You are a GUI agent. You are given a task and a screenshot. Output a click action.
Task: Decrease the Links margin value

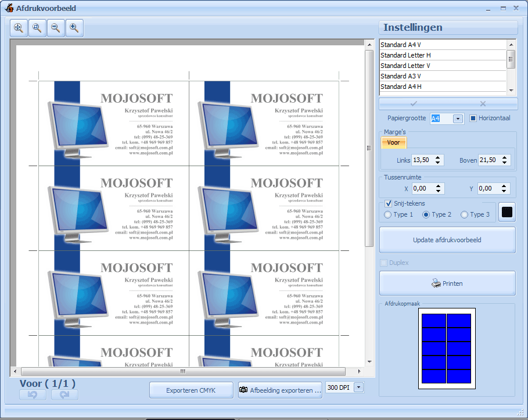438,162
